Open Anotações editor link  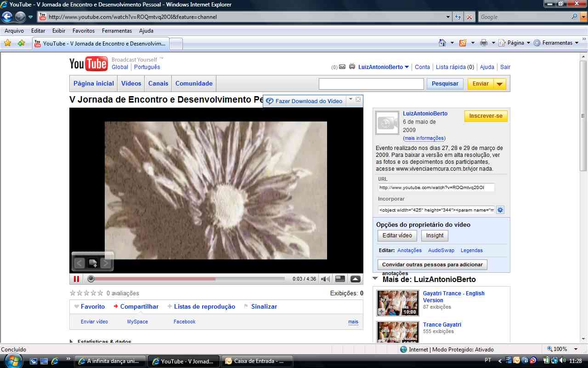point(409,250)
